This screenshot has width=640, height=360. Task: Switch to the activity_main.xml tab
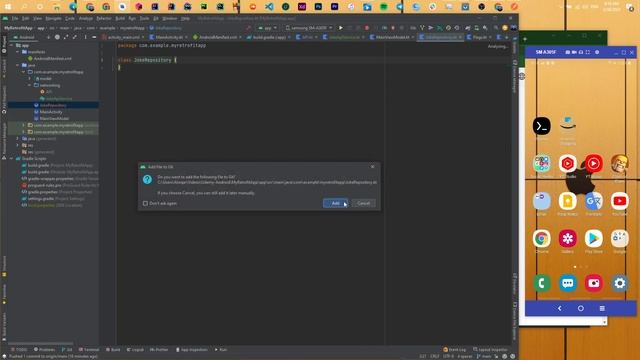pos(123,37)
